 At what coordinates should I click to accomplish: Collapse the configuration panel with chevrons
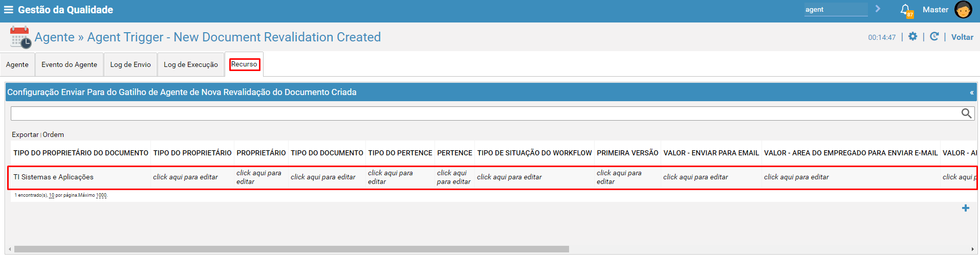(x=971, y=92)
